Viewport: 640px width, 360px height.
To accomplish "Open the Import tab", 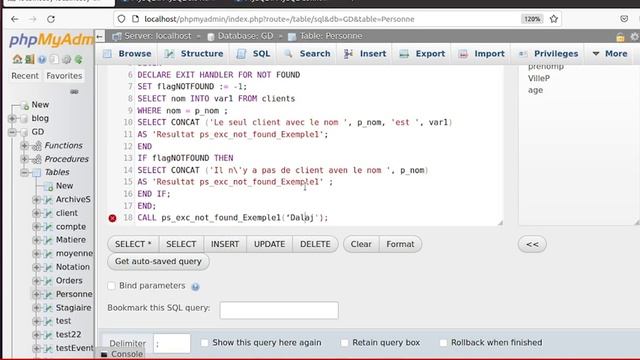I will point(482,54).
